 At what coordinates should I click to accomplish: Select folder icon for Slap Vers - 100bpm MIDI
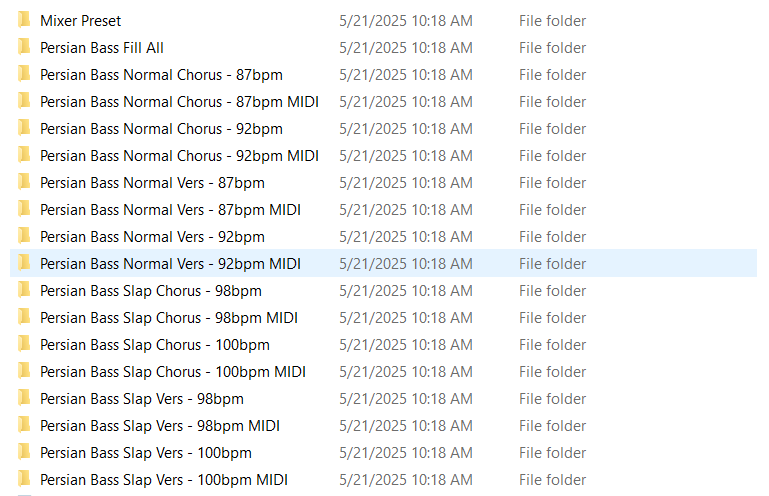tap(24, 479)
